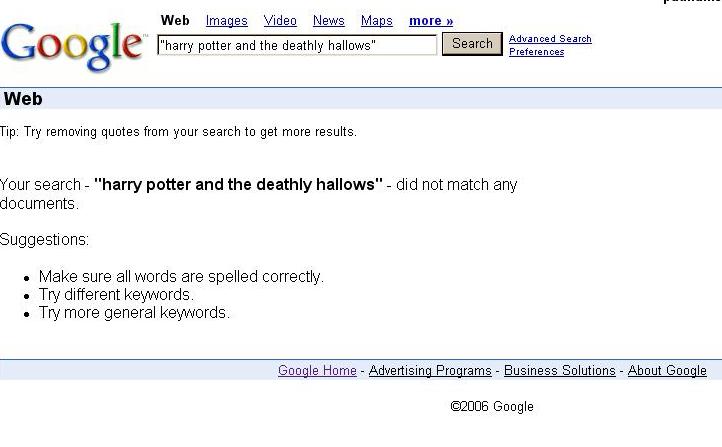Open the Maps link

click(376, 20)
